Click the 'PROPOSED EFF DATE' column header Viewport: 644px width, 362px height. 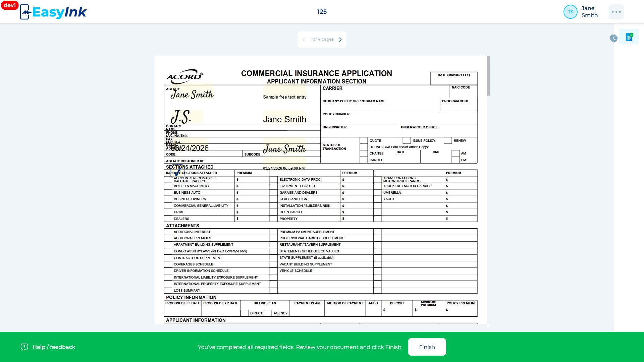(182, 303)
